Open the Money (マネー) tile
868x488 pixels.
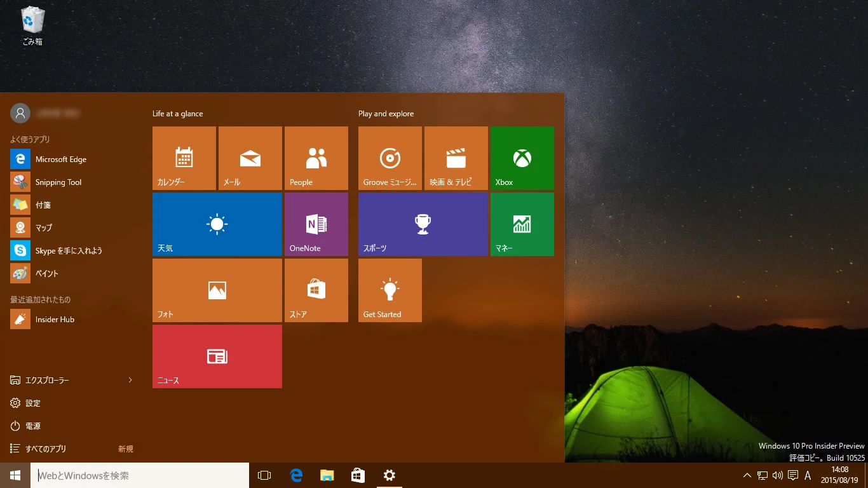pyautogui.click(x=522, y=224)
